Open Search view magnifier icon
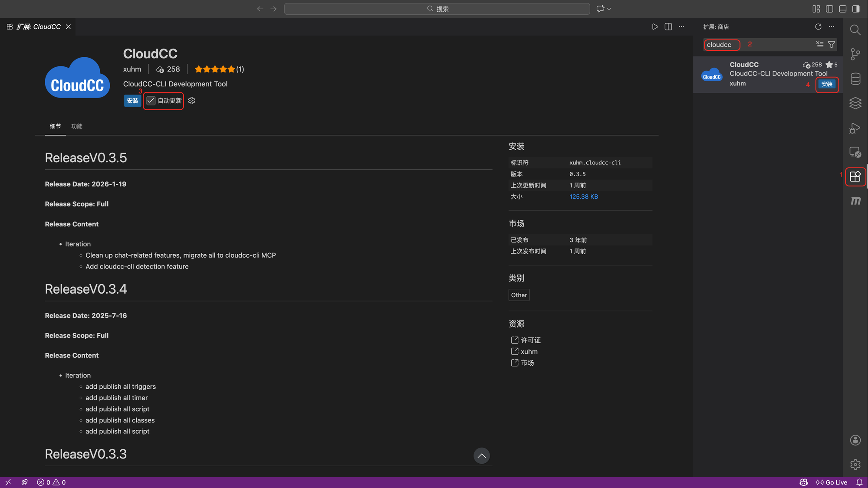868x488 pixels. pos(855,30)
